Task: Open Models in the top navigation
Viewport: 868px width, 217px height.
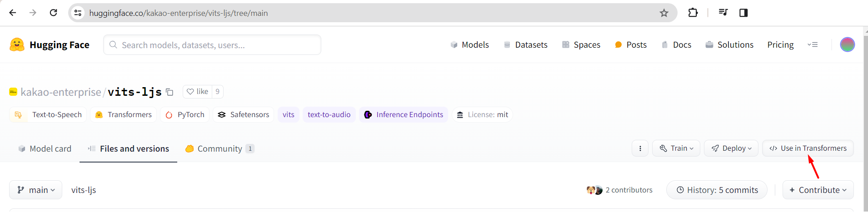Action: tap(469, 44)
